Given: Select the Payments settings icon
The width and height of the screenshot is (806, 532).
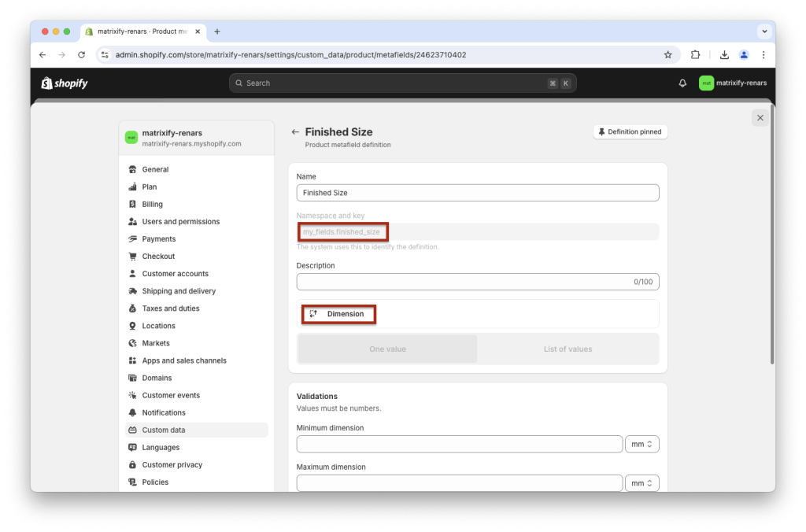Looking at the screenshot, I should click(x=133, y=238).
